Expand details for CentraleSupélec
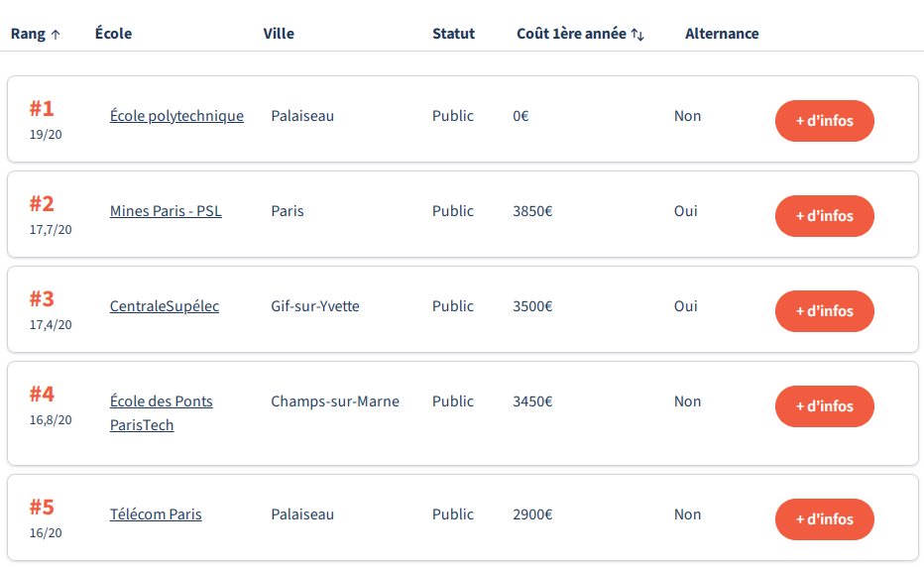Image resolution: width=924 pixels, height=567 pixels. pyautogui.click(x=824, y=311)
